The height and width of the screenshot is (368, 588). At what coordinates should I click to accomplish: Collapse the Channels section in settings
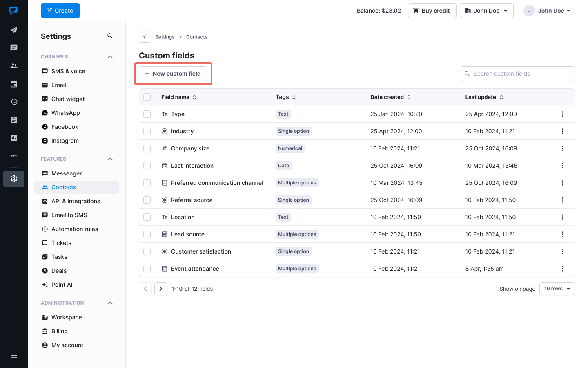pyautogui.click(x=110, y=57)
